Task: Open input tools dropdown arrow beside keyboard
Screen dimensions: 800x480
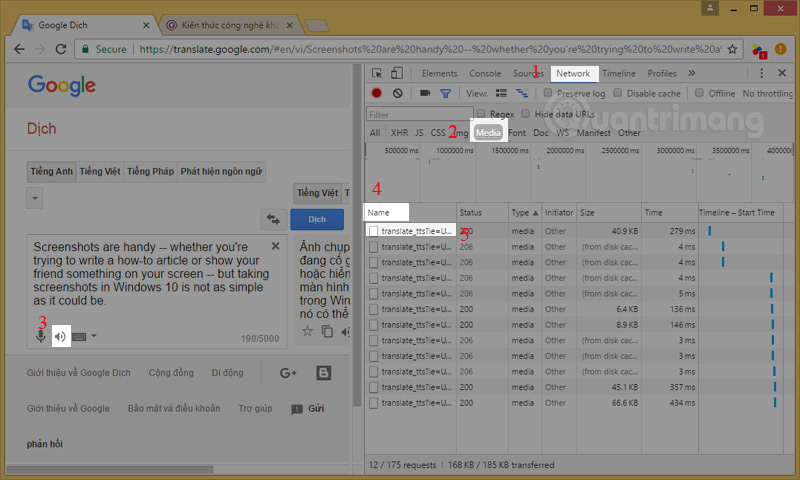Action: pyautogui.click(x=94, y=336)
